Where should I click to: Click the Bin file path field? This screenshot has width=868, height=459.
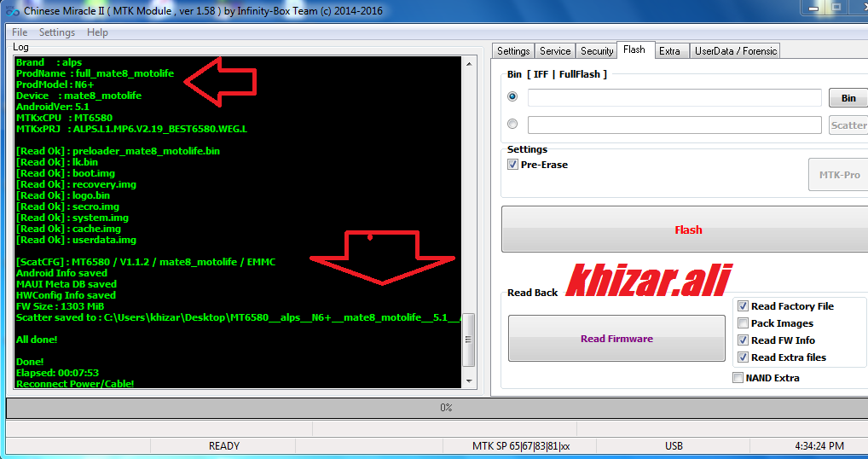click(x=674, y=97)
